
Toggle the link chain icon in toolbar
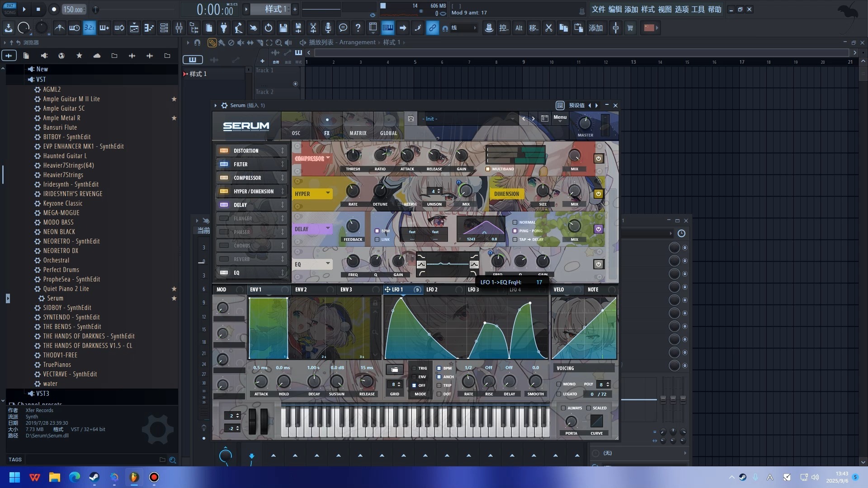pyautogui.click(x=432, y=28)
